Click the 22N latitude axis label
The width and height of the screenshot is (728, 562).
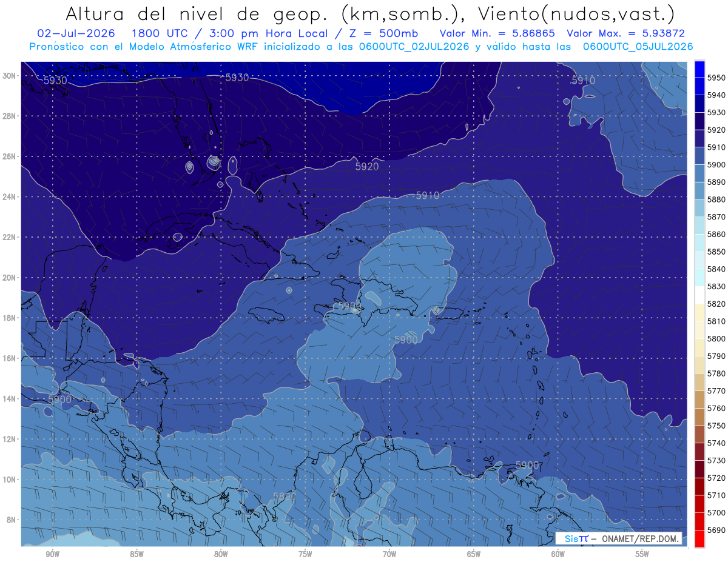[x=9, y=237]
